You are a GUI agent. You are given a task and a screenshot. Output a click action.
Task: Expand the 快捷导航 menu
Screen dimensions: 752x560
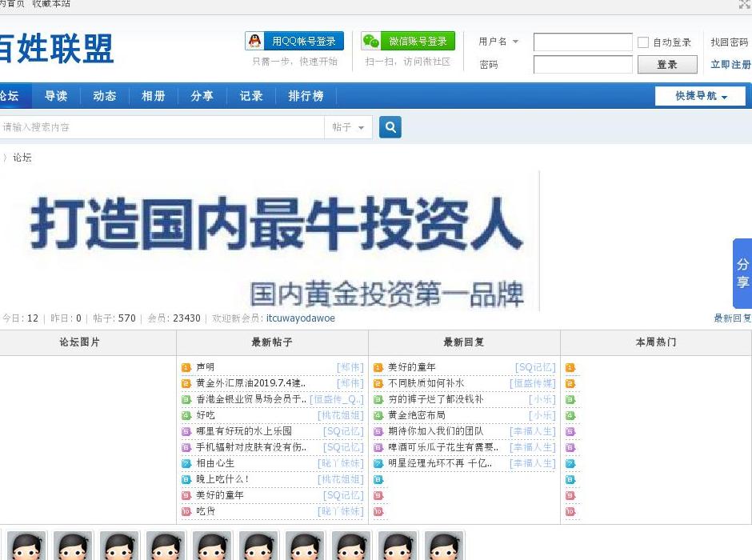point(700,96)
